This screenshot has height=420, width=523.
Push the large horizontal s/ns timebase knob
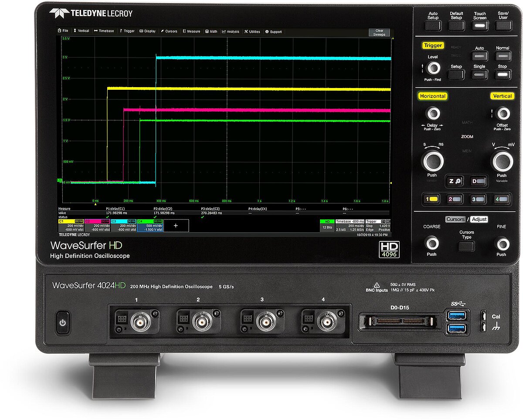point(433,161)
